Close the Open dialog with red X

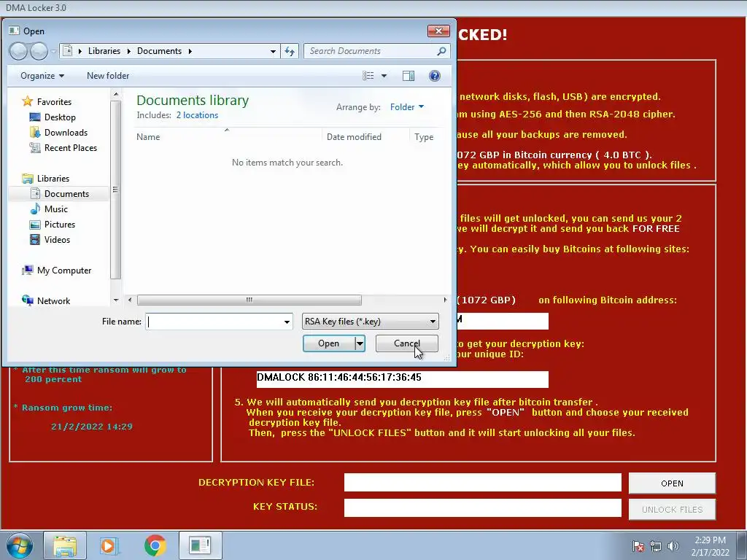click(438, 31)
